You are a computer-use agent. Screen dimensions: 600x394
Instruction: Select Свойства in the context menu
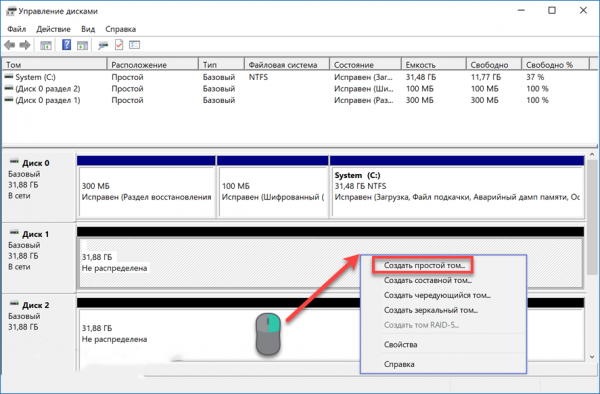coord(401,345)
